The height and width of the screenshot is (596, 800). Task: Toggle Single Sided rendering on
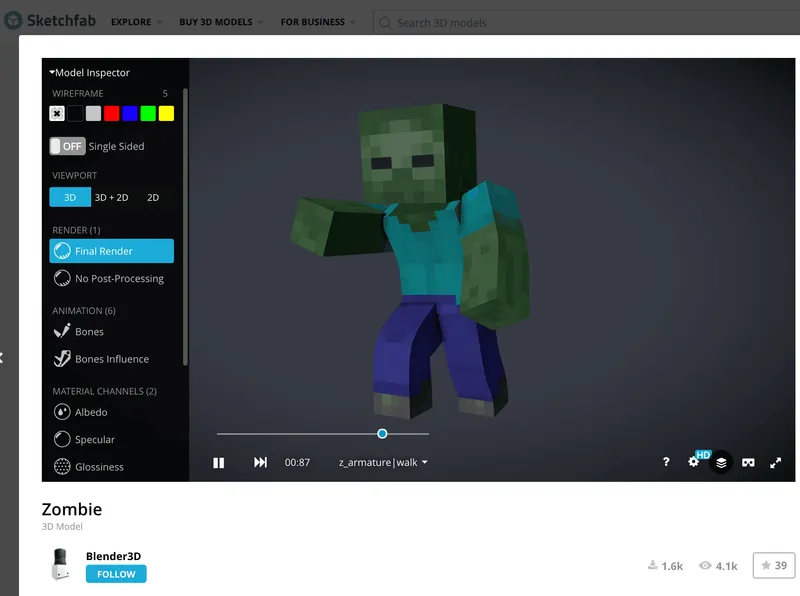[68, 146]
